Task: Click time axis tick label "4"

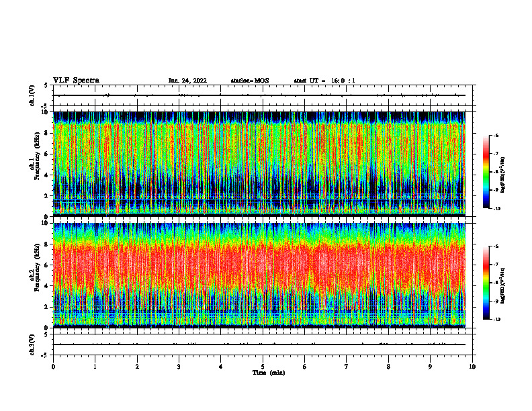Action: (220, 367)
